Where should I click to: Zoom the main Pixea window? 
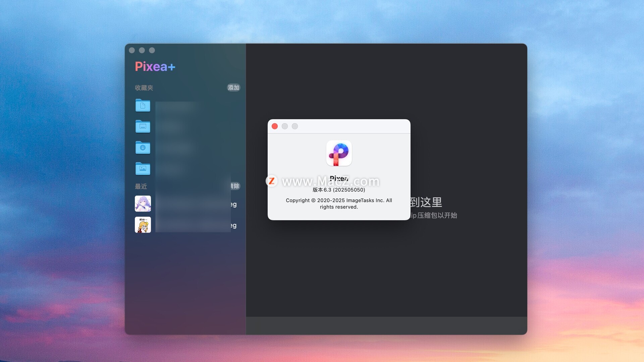coord(152,50)
